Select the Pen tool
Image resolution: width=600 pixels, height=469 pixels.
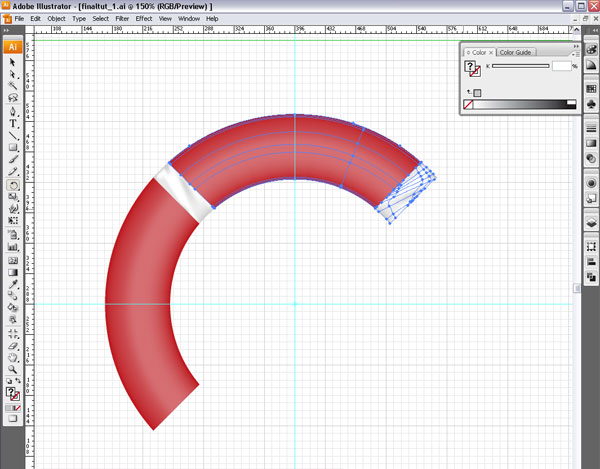pos(13,112)
